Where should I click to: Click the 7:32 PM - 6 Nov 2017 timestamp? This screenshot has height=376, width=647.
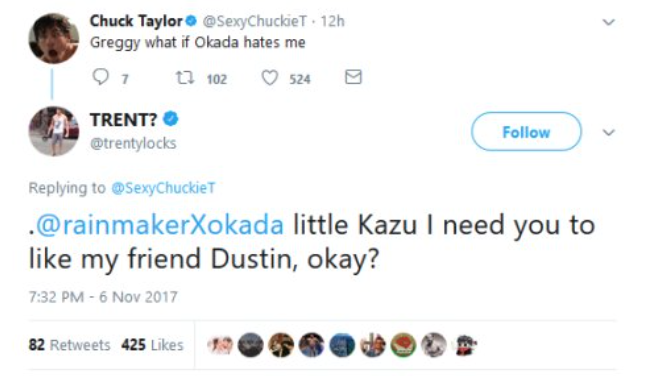(x=103, y=297)
